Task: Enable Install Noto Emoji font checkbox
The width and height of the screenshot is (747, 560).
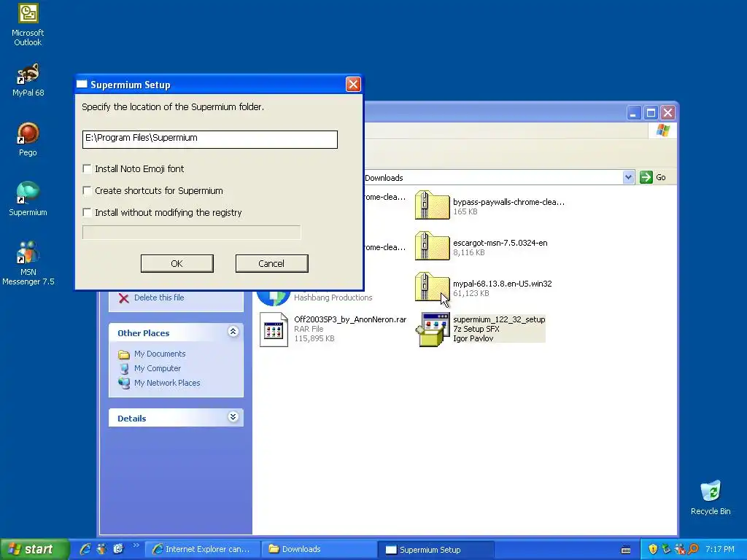Action: (x=88, y=168)
